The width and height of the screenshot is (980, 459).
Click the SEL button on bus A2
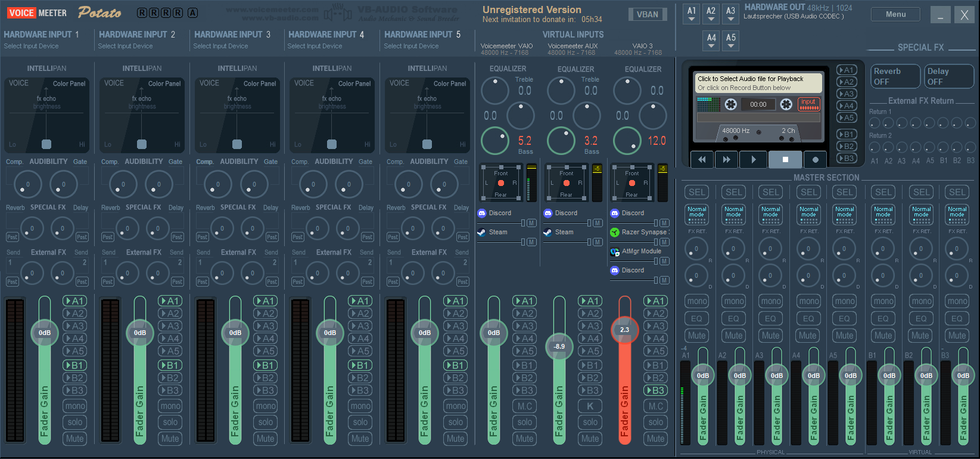coord(734,192)
